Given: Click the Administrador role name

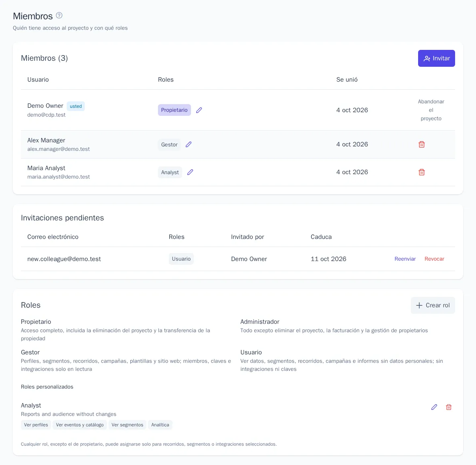Looking at the screenshot, I should pyautogui.click(x=260, y=322).
